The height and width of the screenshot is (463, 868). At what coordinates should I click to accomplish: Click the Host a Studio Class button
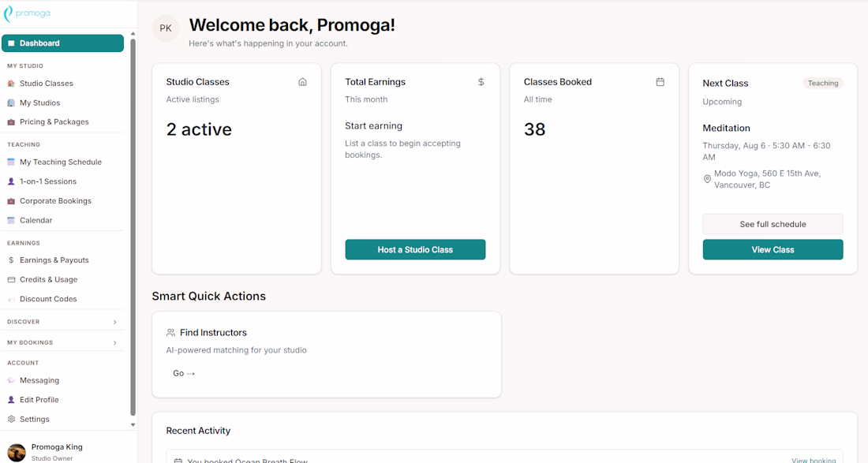point(415,249)
